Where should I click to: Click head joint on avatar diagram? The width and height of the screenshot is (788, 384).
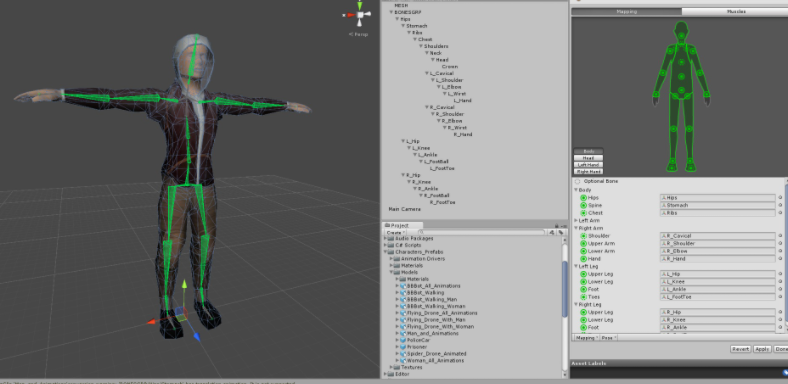coord(681,36)
